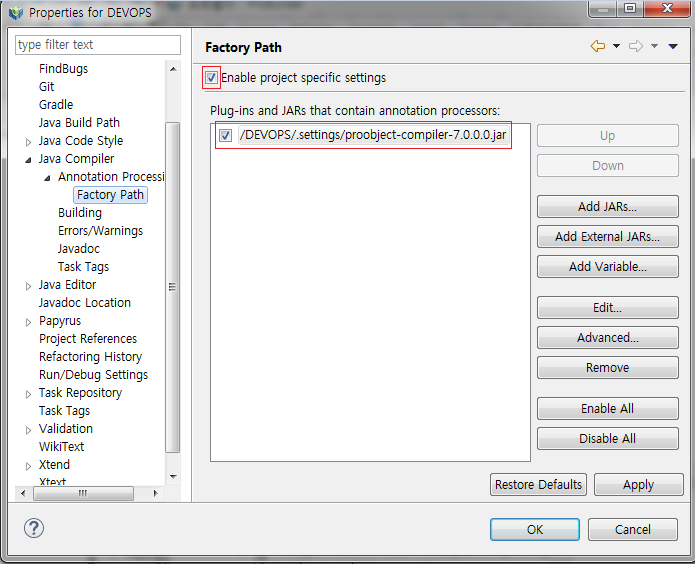Open the Gradle properties page
This screenshot has width=695, height=564.
[56, 105]
